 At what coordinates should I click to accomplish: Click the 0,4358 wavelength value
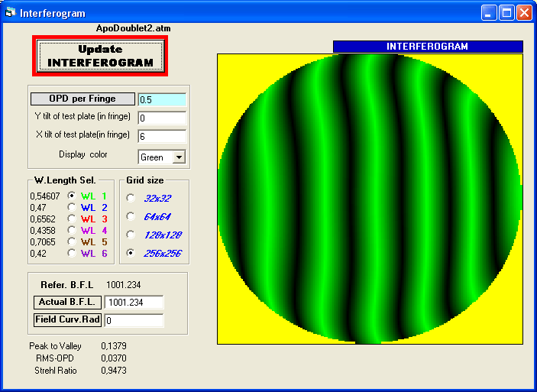43,231
